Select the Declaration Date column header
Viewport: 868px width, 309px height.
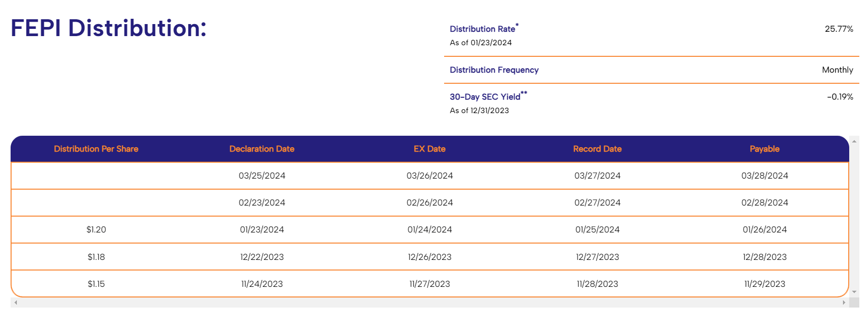tap(262, 149)
